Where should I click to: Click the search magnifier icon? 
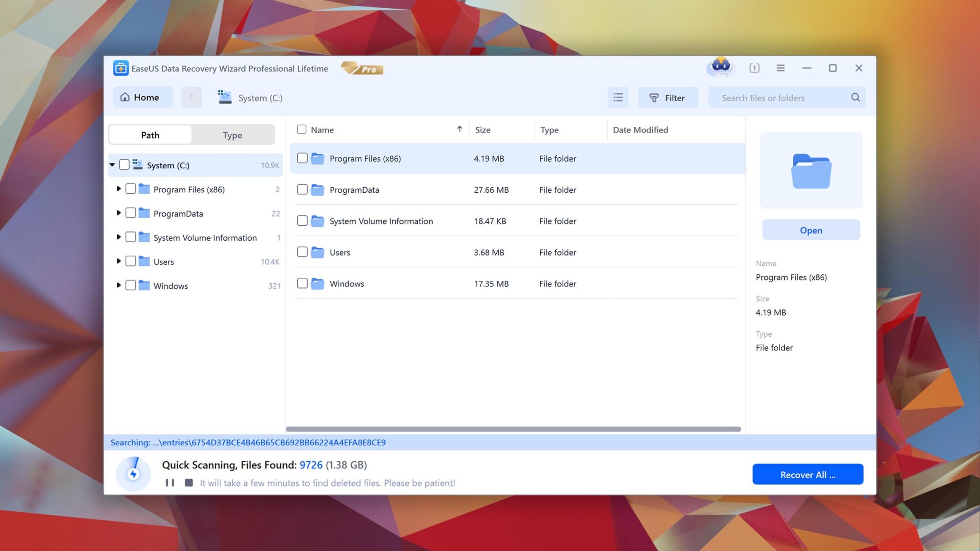click(x=856, y=97)
